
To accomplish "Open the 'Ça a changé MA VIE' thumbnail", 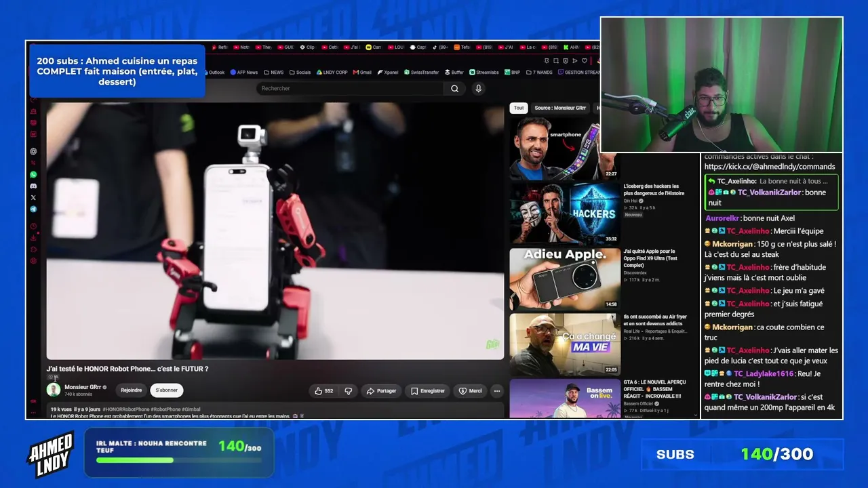I will click(565, 344).
